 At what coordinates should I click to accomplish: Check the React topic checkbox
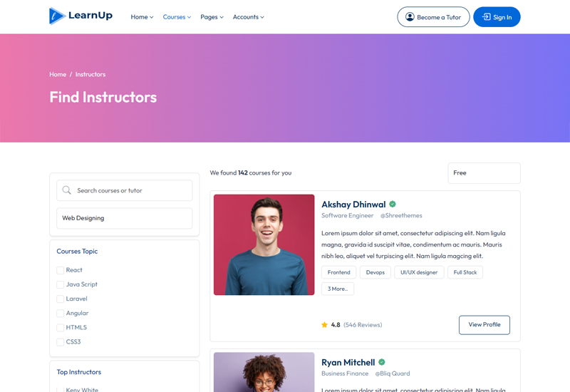[61, 270]
